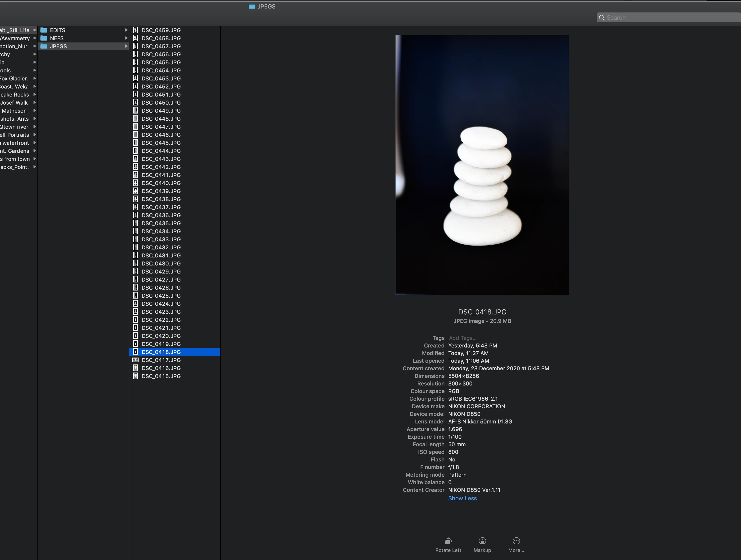Click the search magnifier icon
The image size is (741, 560).
click(602, 18)
